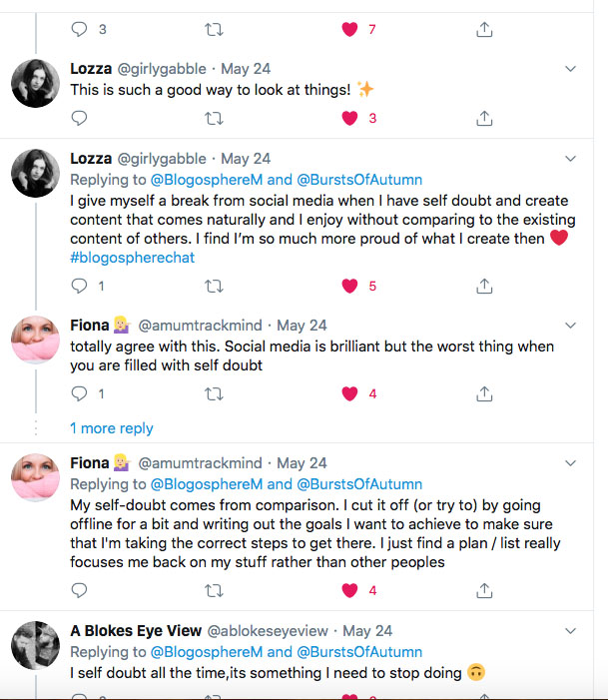Share Fiona's "totally agree with this" tweet
This screenshot has width=608, height=700.
pos(484,393)
